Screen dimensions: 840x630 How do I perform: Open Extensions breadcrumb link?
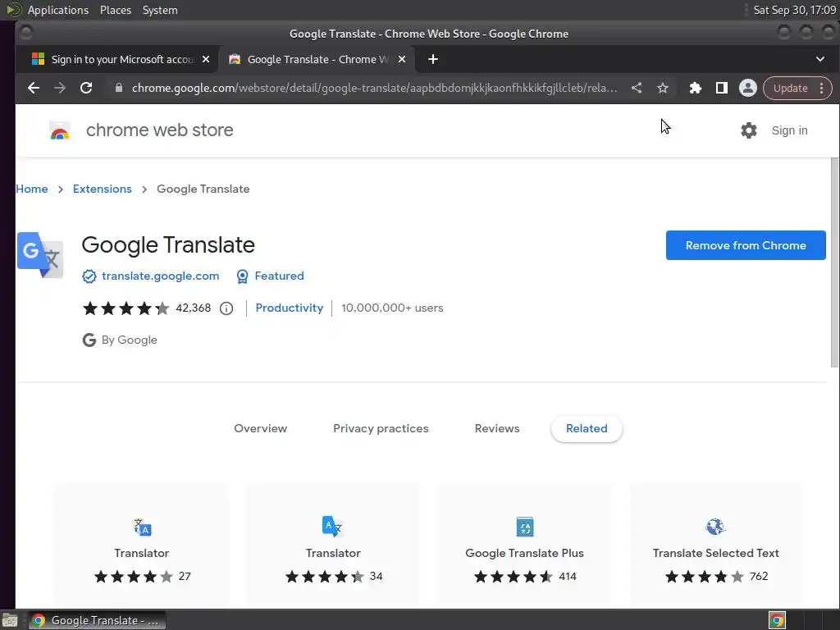pos(103,189)
